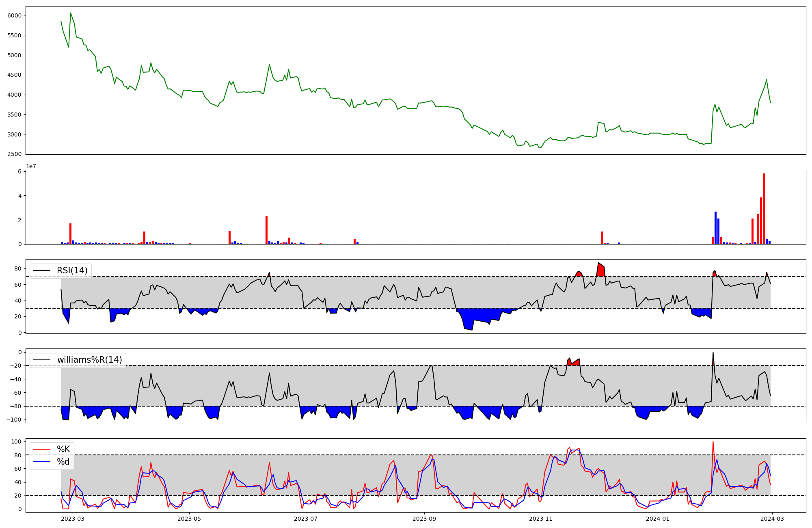The width and height of the screenshot is (812, 528).
Task: Click the RSI(14) legend entry
Action: (72, 270)
